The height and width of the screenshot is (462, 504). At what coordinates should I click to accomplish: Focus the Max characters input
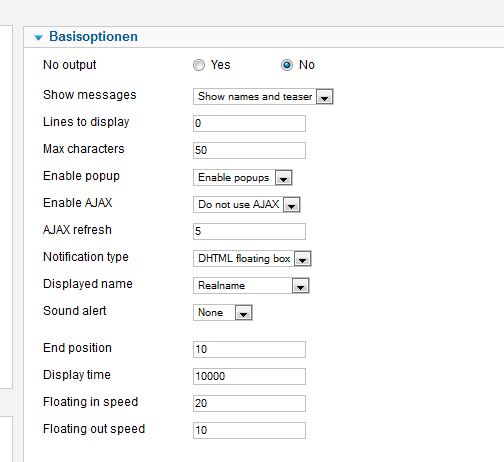(249, 150)
